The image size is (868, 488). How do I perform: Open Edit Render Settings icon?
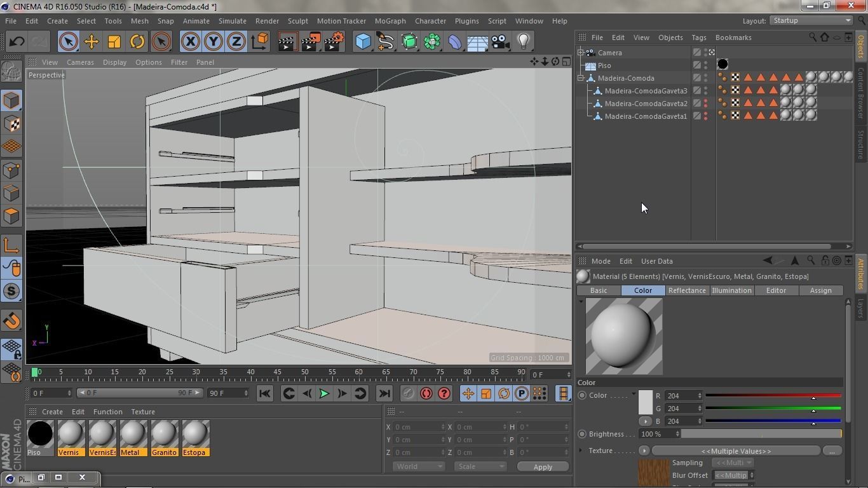click(334, 42)
